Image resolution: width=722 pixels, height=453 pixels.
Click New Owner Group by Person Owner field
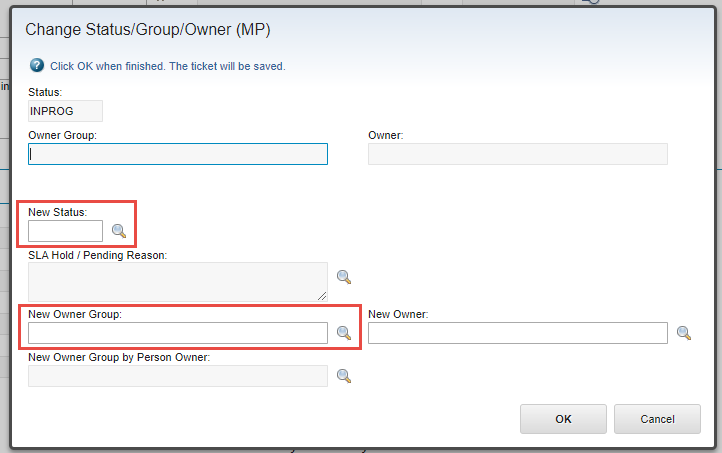pyautogui.click(x=178, y=376)
